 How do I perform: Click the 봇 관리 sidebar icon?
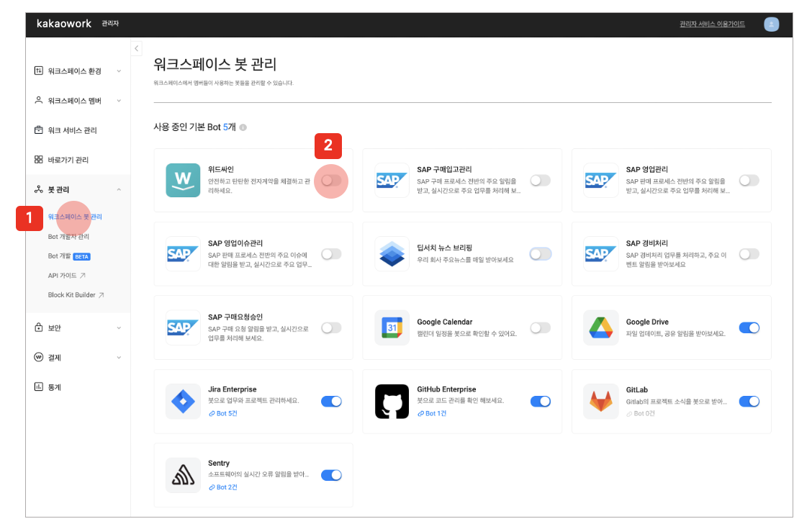38,189
